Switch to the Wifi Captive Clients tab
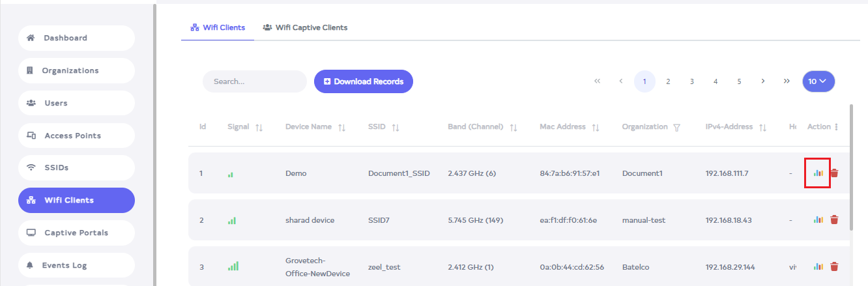Screen dimensions: 868x286 [x=305, y=27]
